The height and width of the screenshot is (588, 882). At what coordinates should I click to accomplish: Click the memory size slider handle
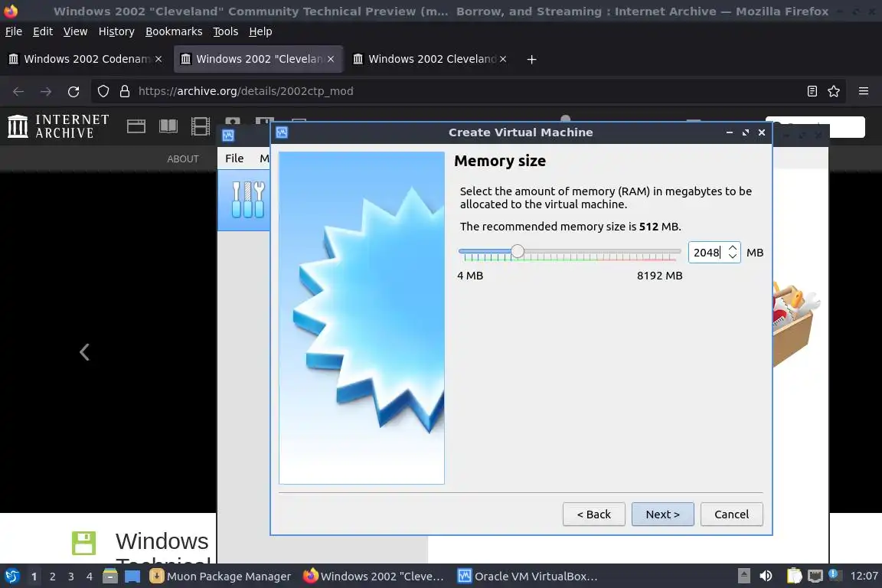point(518,252)
